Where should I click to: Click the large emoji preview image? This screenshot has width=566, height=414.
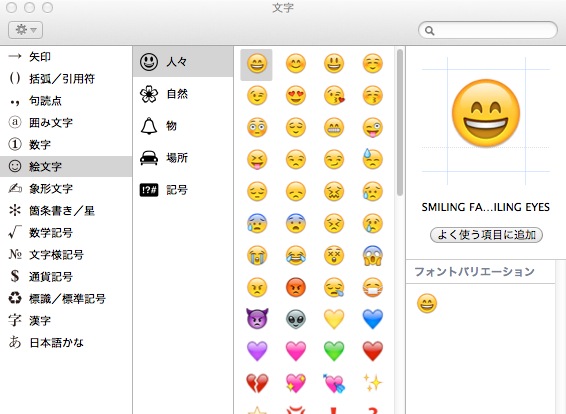486,114
